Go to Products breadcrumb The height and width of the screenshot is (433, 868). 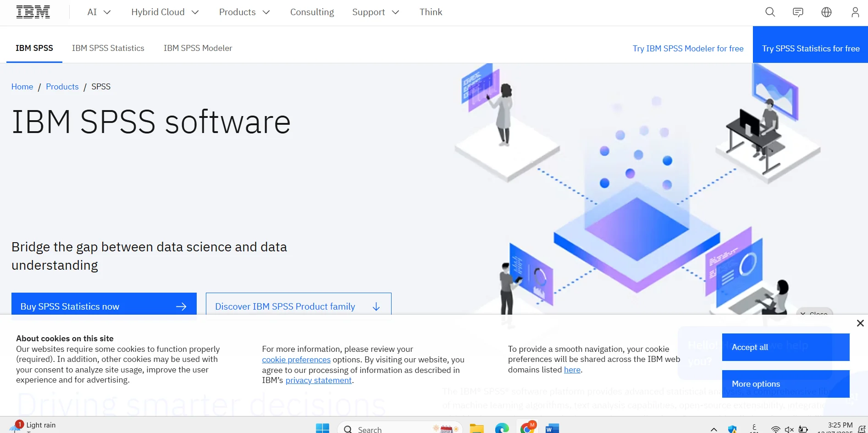tap(62, 87)
